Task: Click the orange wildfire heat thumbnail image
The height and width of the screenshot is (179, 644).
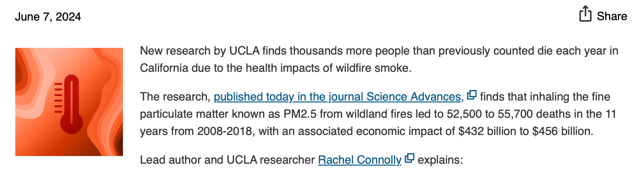Action: [x=69, y=102]
